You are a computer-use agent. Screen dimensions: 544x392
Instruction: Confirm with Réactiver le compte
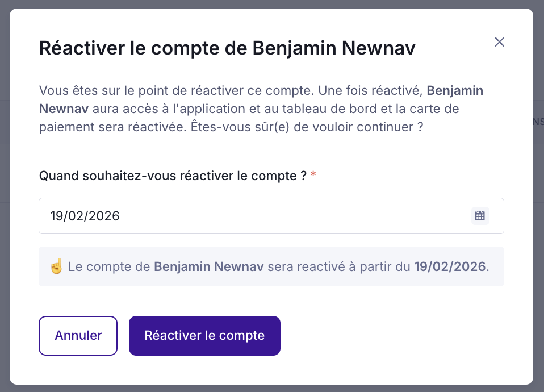coord(204,335)
